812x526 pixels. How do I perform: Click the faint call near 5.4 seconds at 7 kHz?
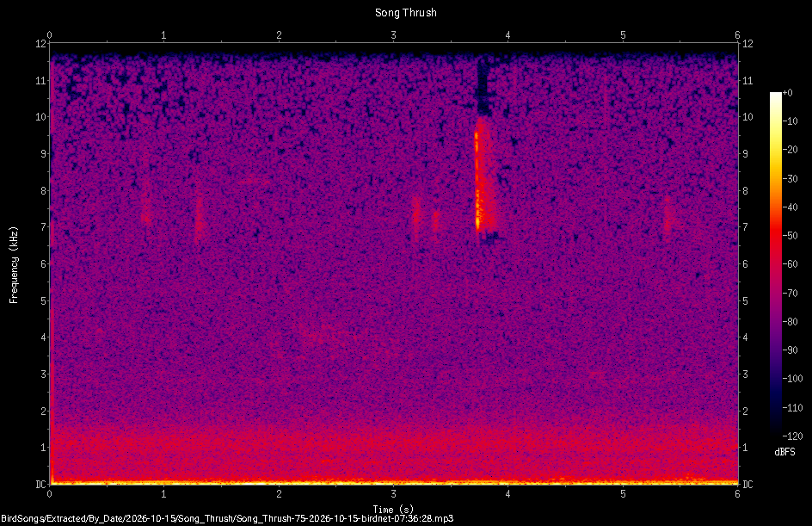[667, 214]
